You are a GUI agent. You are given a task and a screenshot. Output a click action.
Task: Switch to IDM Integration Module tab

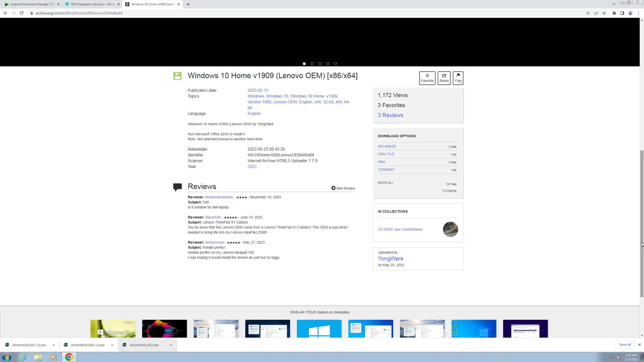(92, 4)
